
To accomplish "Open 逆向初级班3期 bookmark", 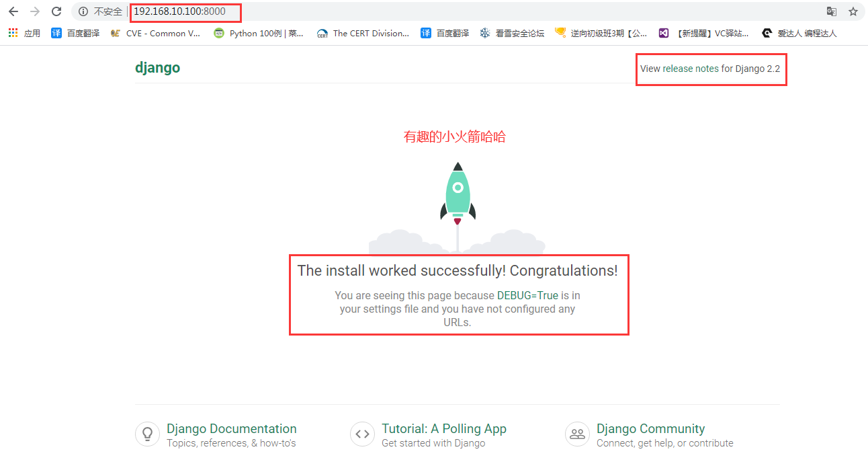I will click(601, 33).
